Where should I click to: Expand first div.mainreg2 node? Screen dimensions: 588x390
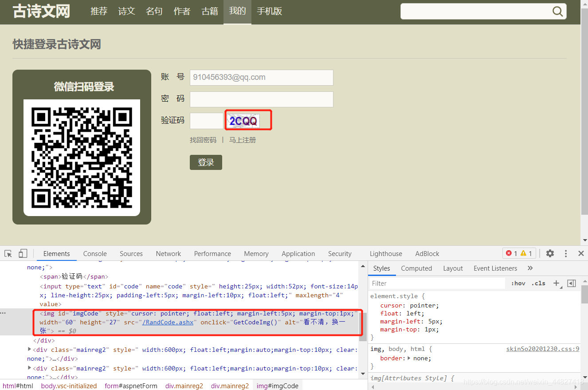30,350
